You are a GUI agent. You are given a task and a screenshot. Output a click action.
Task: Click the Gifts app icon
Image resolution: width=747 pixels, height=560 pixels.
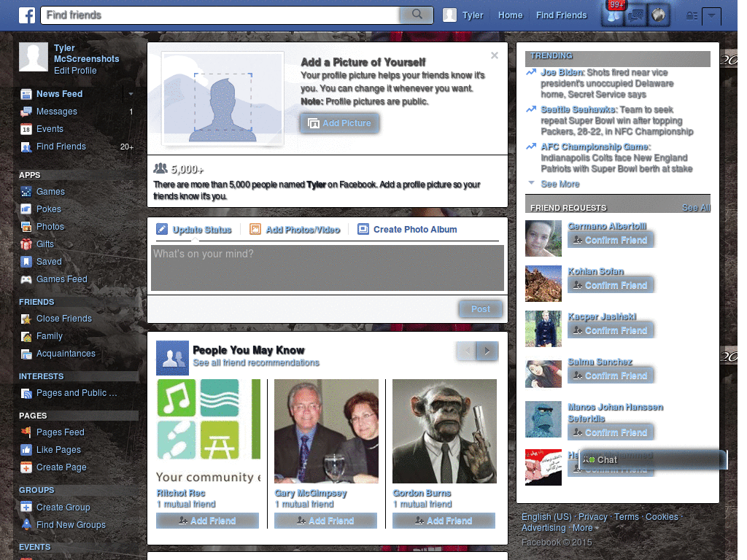tap(26, 244)
